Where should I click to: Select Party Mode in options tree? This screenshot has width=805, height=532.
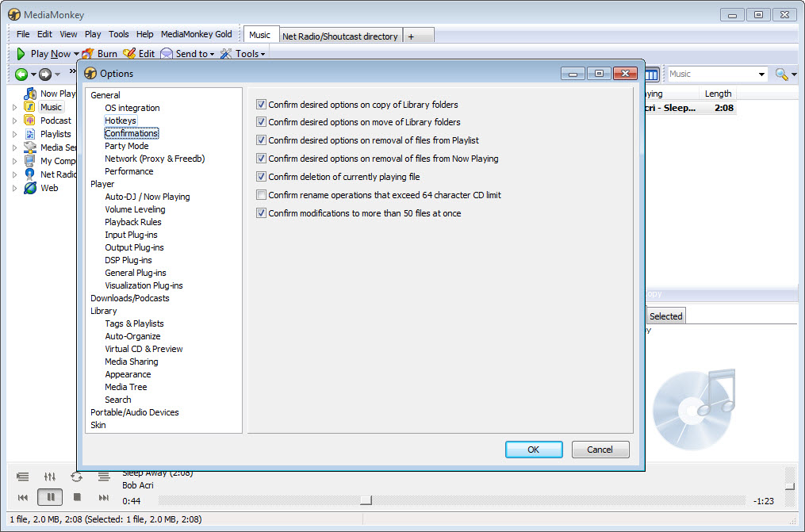point(127,146)
